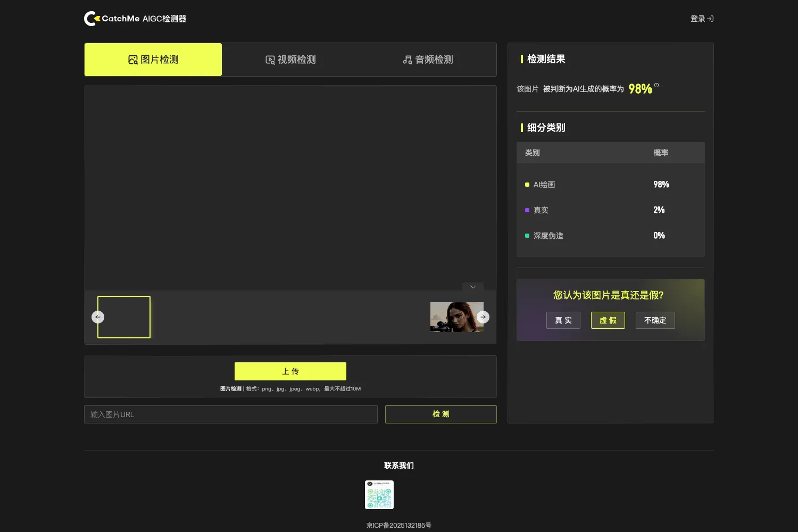Click the previous thumbnail arrow
This screenshot has height=532, width=798.
pyautogui.click(x=98, y=317)
